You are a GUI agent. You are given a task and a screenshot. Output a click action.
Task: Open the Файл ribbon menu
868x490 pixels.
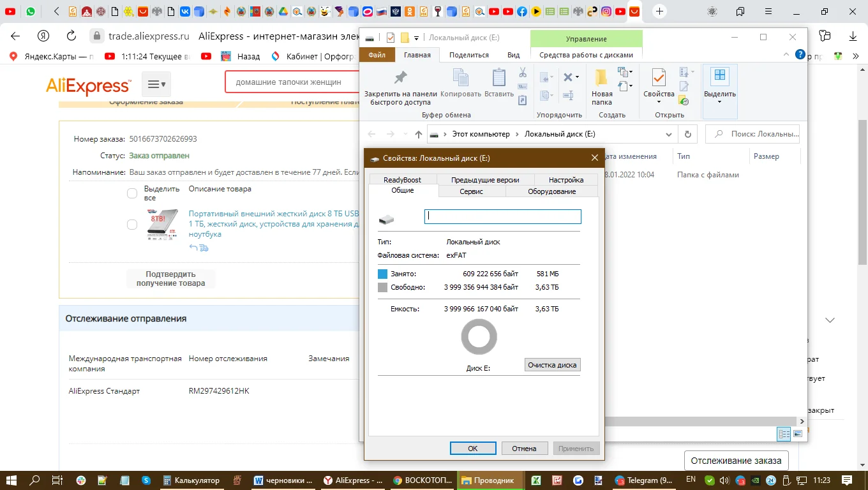(377, 55)
